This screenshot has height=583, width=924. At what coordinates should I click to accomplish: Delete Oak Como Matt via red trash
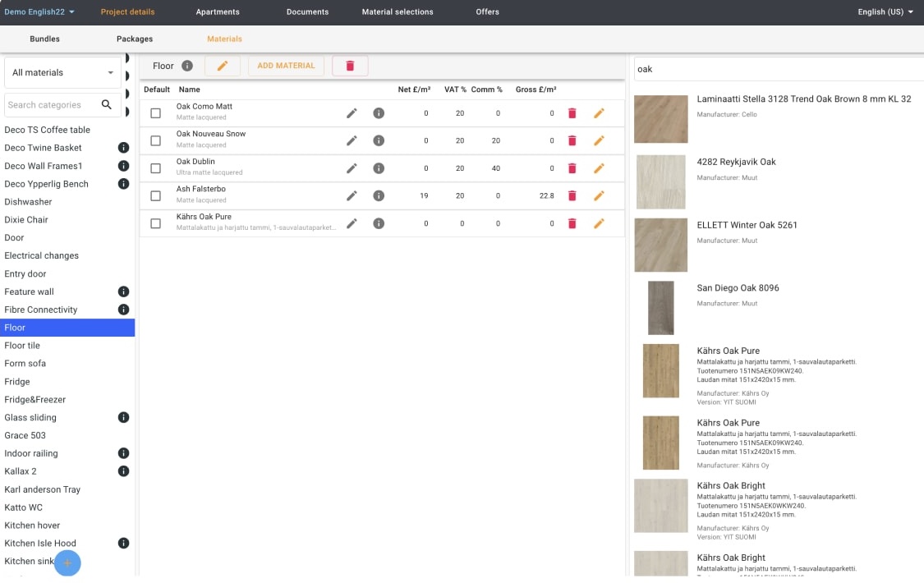572,113
